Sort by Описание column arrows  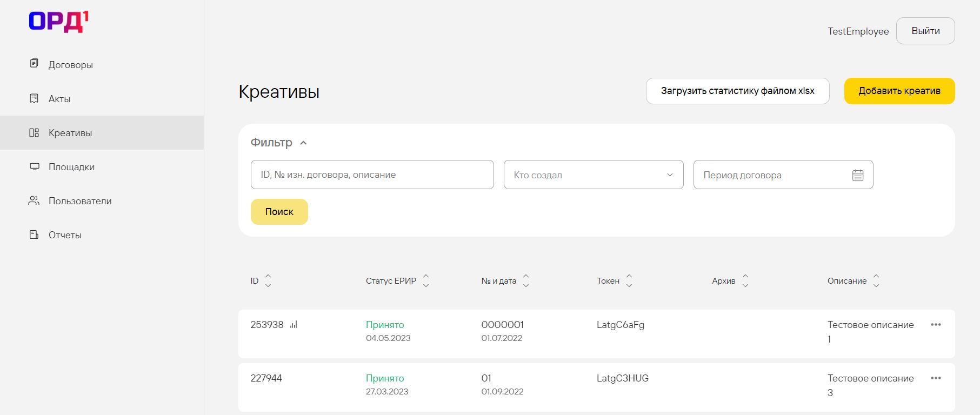click(876, 281)
